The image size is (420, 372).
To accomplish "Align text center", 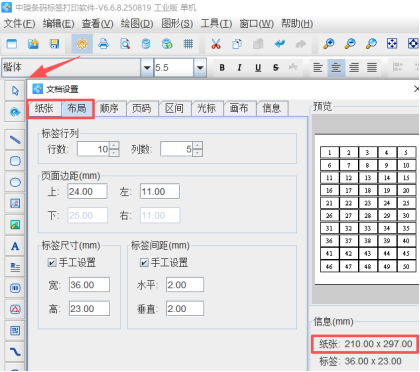I will tap(336, 68).
